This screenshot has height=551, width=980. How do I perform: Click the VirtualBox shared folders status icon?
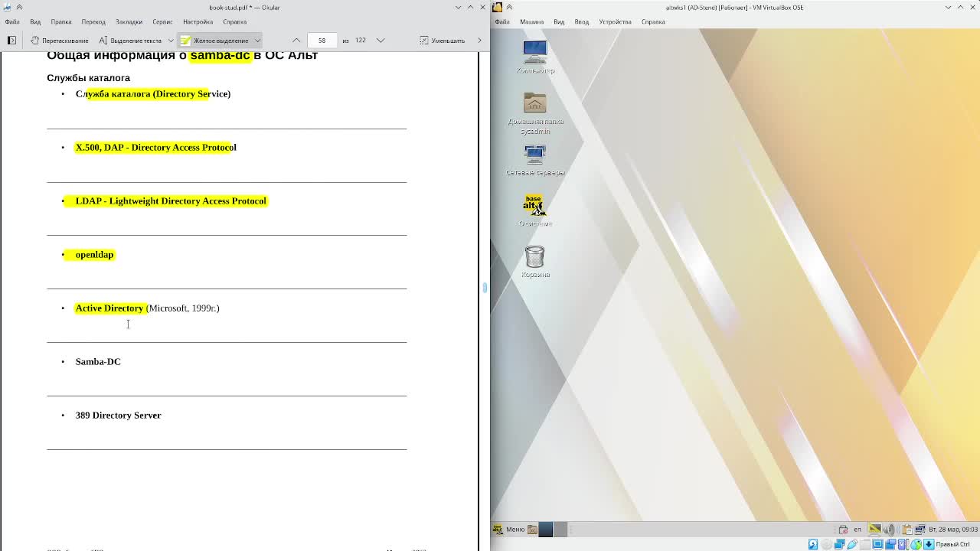865,544
